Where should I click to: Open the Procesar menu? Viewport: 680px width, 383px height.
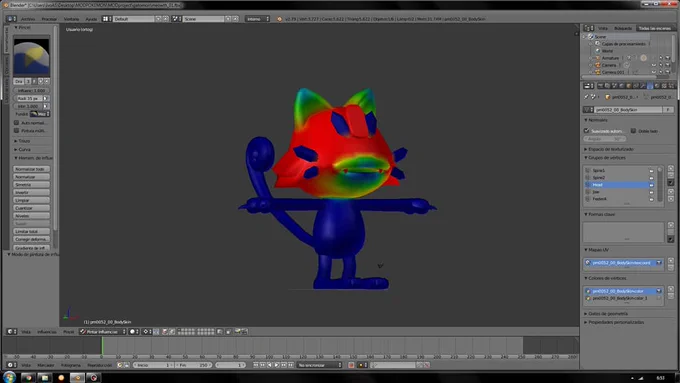point(49,19)
